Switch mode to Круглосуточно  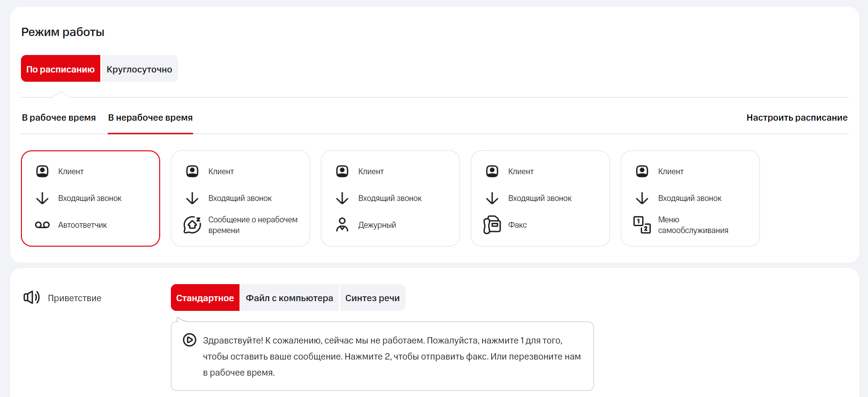[139, 69]
